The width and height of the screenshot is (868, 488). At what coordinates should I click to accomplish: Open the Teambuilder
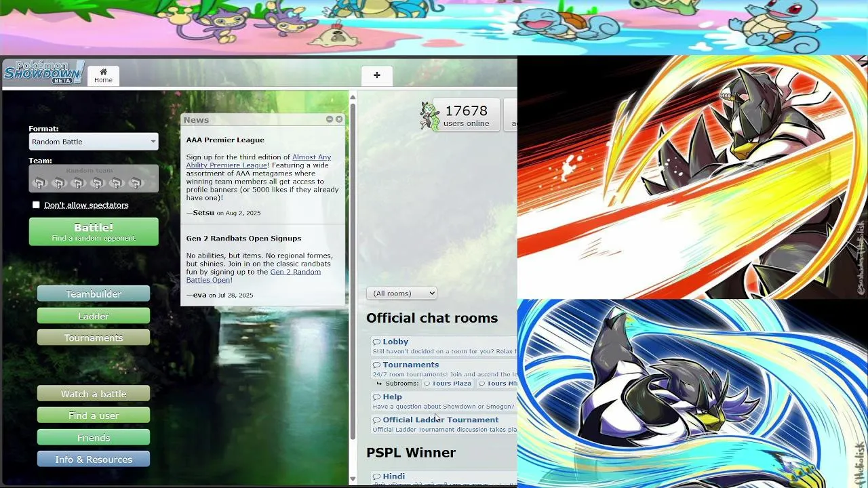pyautogui.click(x=94, y=294)
